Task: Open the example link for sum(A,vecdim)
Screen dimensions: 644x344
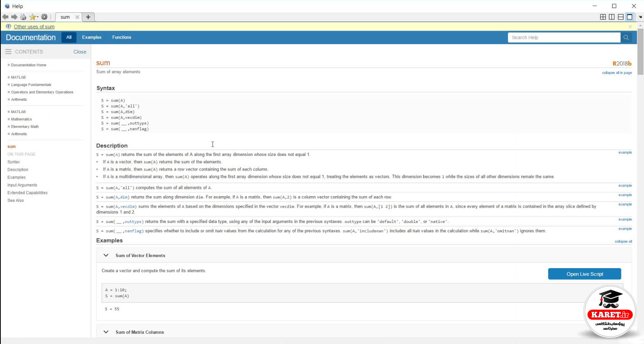Action: (x=625, y=204)
